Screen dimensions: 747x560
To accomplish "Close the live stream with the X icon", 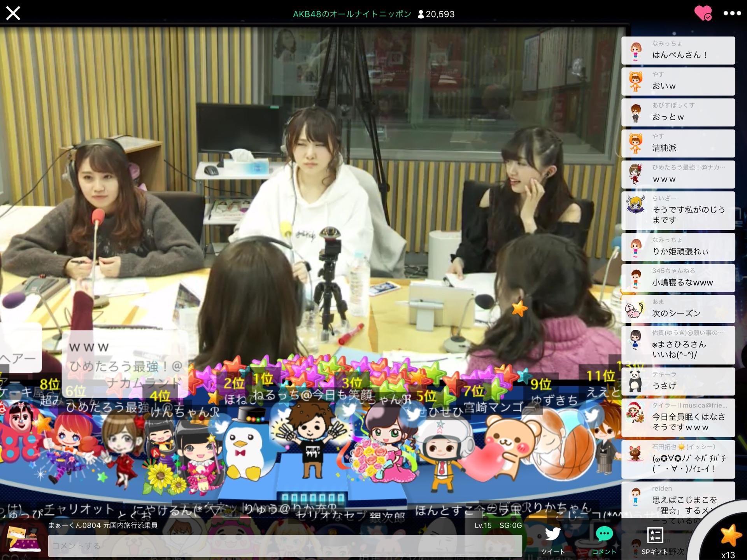I will tap(13, 14).
